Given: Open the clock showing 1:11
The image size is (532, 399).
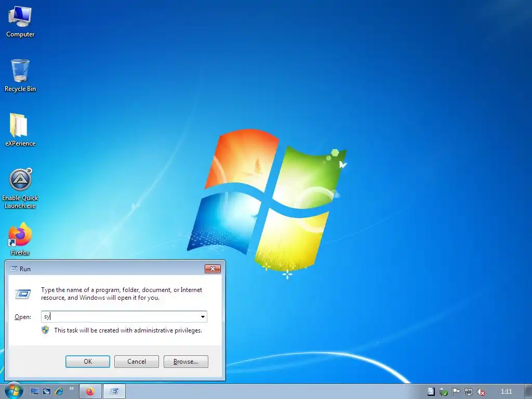Looking at the screenshot, I should tap(506, 392).
